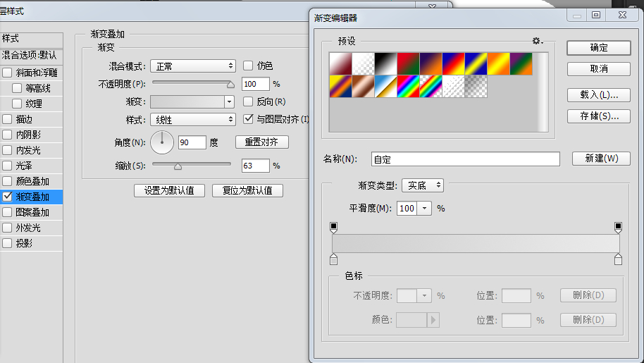Uncheck the 渐变叠加 checkbox
Image resolution: width=644 pixels, height=363 pixels.
click(x=7, y=197)
